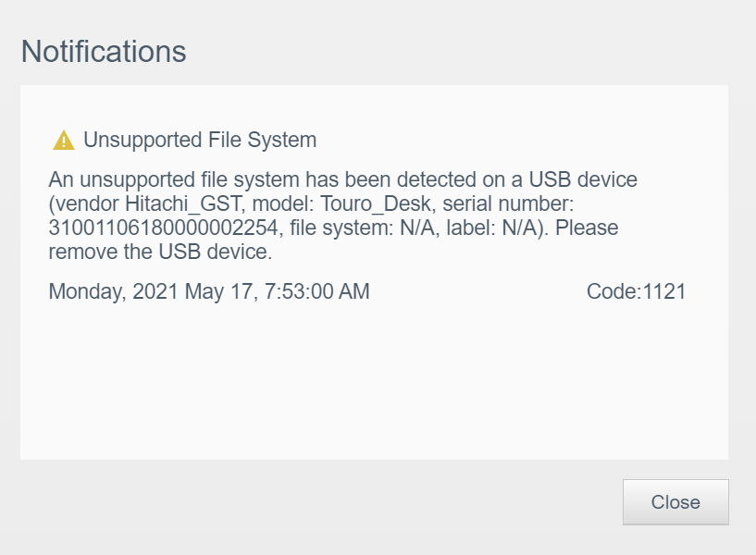
Task: Click the Notifications heading
Action: pos(104,51)
